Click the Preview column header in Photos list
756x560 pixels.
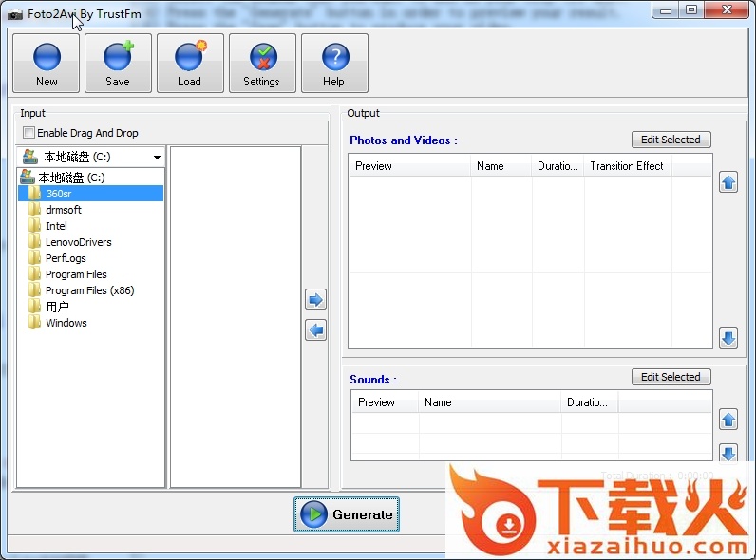[410, 166]
